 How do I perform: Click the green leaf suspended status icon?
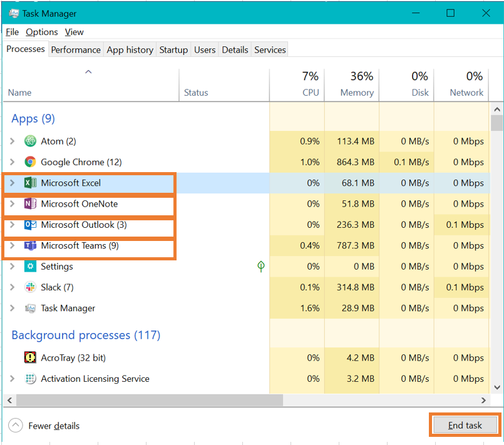(x=261, y=266)
